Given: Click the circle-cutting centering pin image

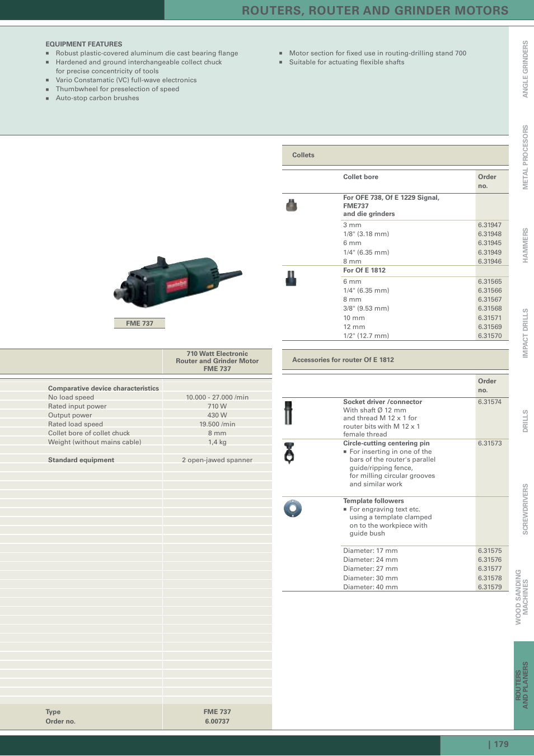Looking at the screenshot, I should tap(289, 453).
